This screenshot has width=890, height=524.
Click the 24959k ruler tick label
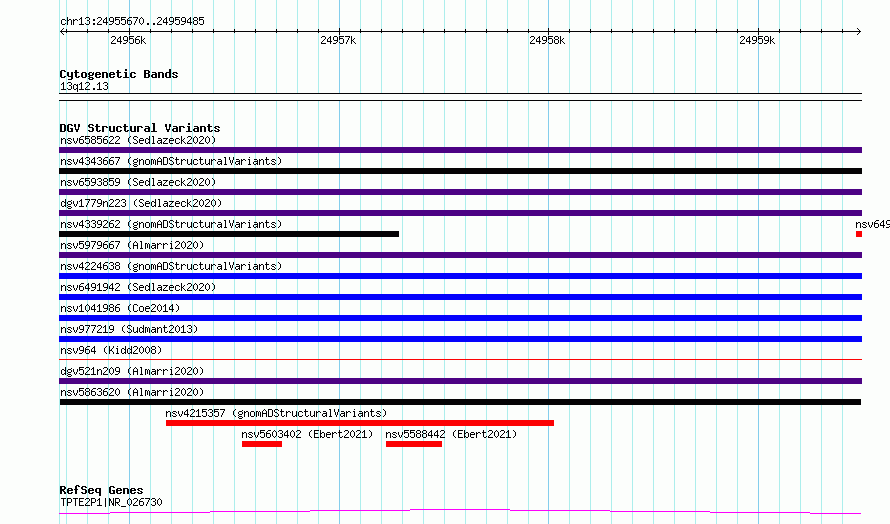pyautogui.click(x=757, y=40)
